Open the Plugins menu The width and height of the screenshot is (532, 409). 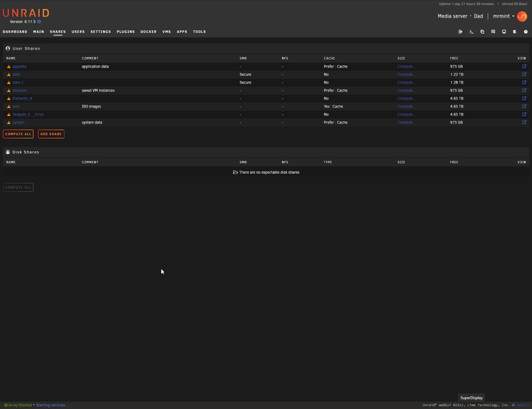pos(126,31)
